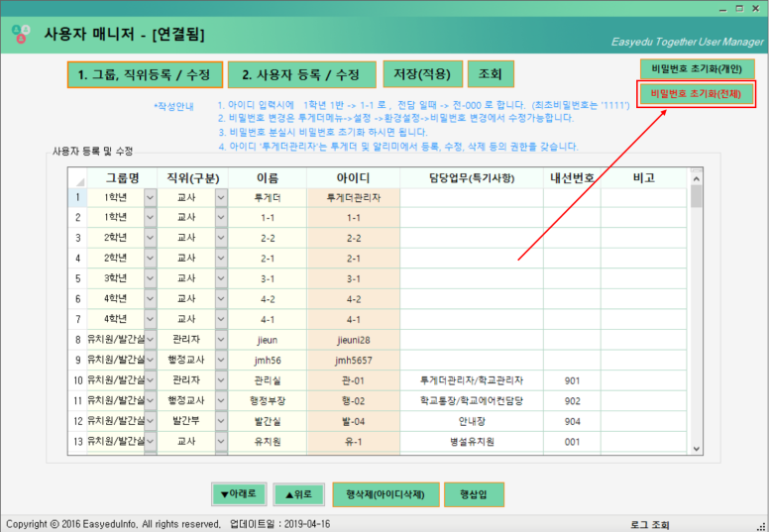Select row header number 1
Viewport: 769px width, 532px height.
coord(77,197)
